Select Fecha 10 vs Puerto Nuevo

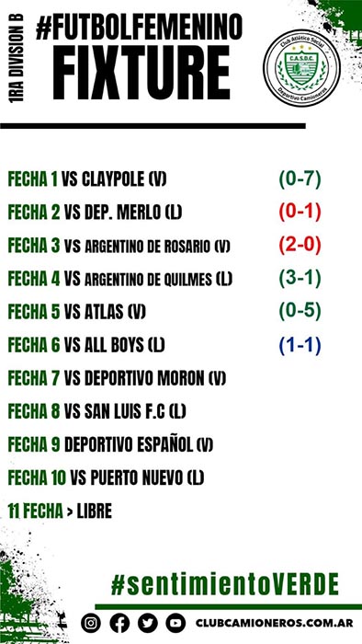106,477
